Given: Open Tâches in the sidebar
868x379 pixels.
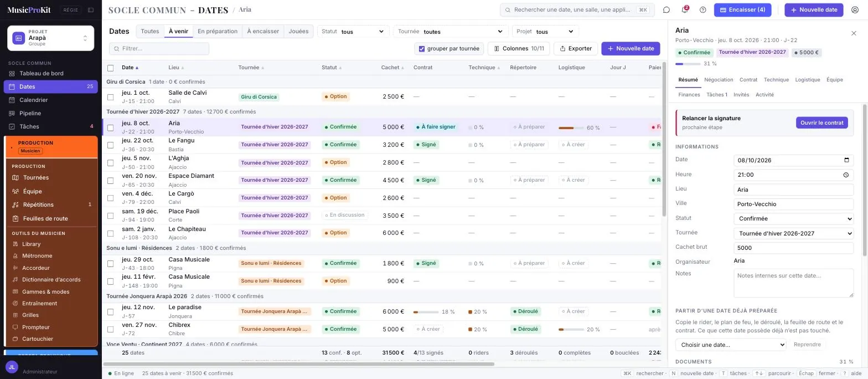Looking at the screenshot, I should (x=50, y=126).
